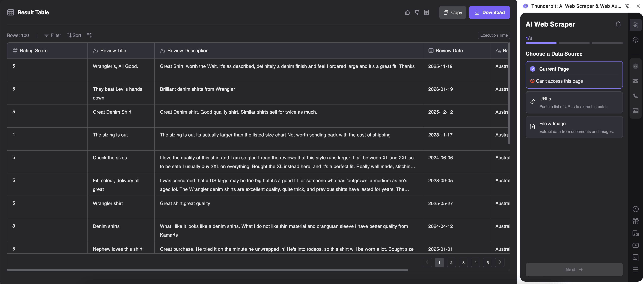Open the Filter options
Viewport: 644px width, 284px height.
52,35
